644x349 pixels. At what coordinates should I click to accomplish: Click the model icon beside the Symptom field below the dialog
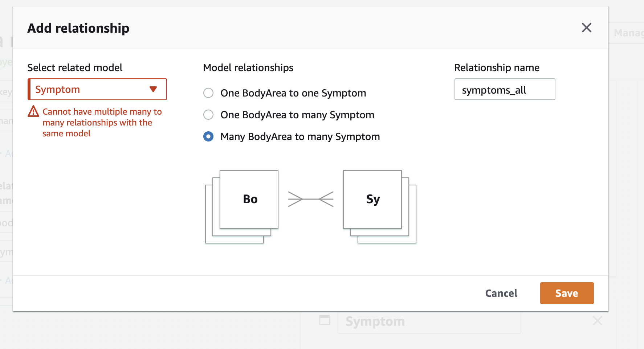(x=324, y=321)
